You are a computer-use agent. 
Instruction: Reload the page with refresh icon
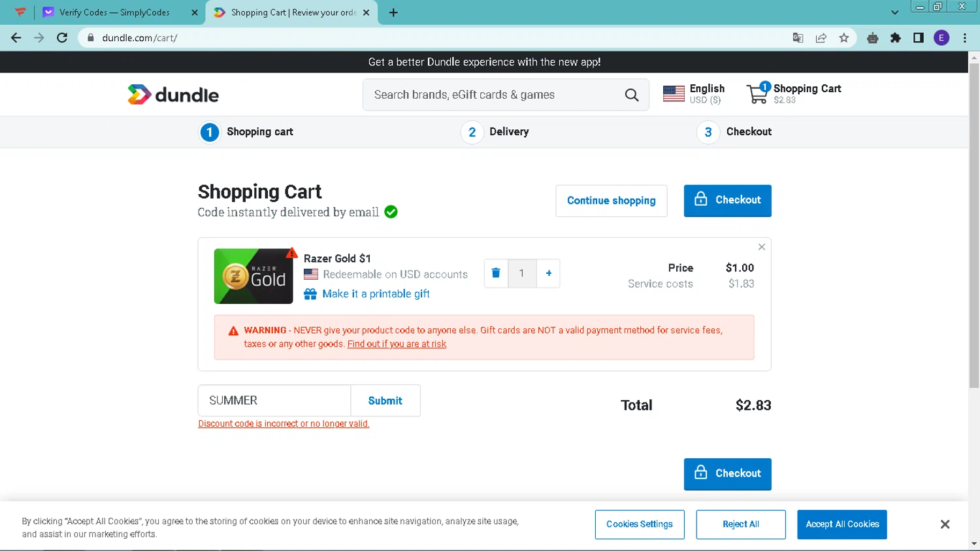tap(62, 38)
